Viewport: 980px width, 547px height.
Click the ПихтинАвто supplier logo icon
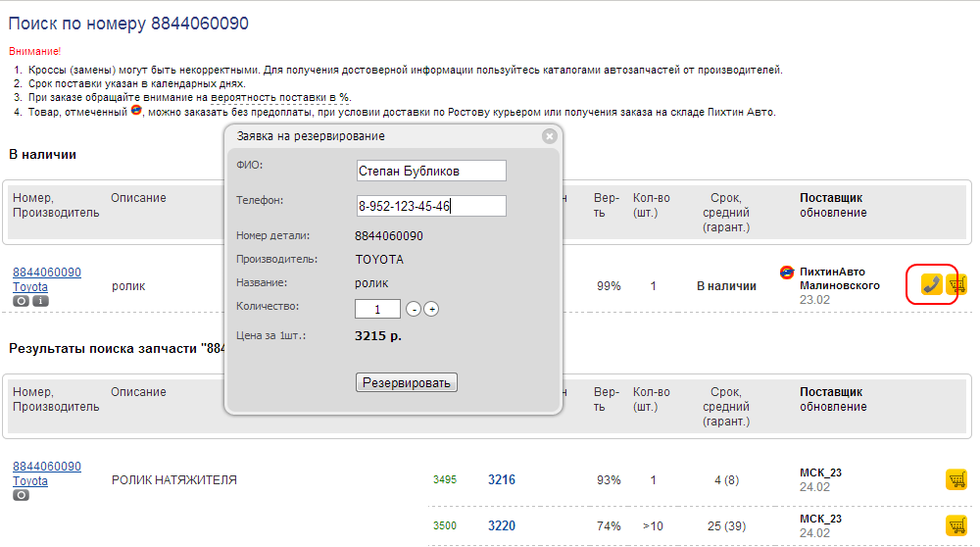(x=786, y=273)
